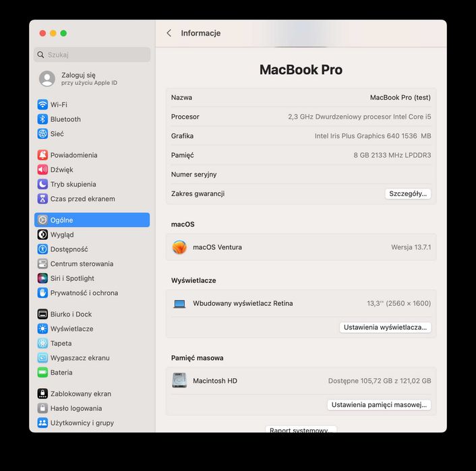Image resolution: width=476 pixels, height=471 pixels.
Task: Click the Numer seryjny row label
Action: coord(194,175)
